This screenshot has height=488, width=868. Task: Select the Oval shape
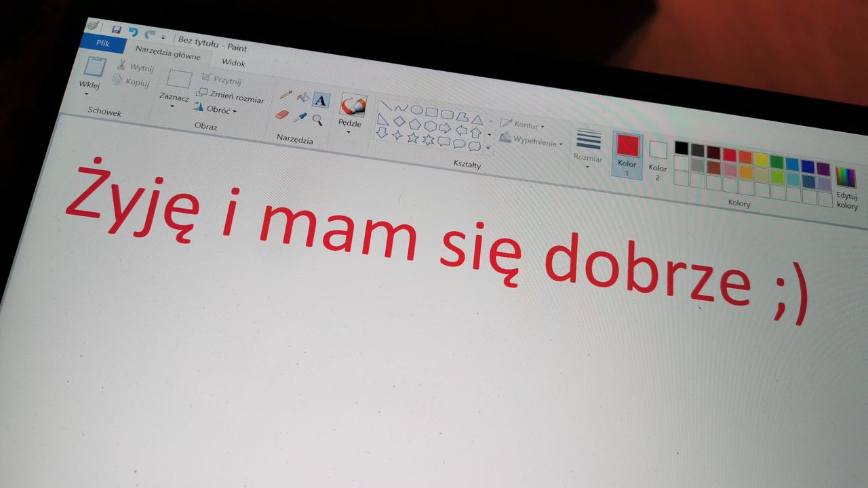(416, 109)
